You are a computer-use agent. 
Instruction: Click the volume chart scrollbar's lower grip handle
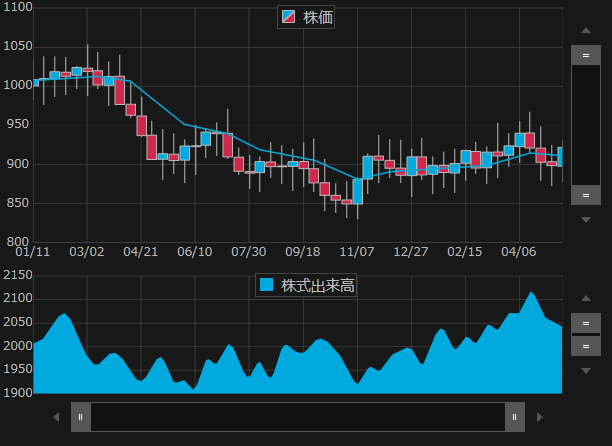[586, 346]
